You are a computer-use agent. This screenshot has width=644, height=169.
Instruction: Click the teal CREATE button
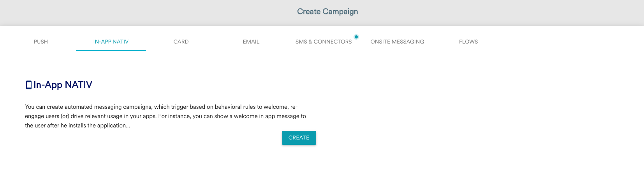point(299,138)
